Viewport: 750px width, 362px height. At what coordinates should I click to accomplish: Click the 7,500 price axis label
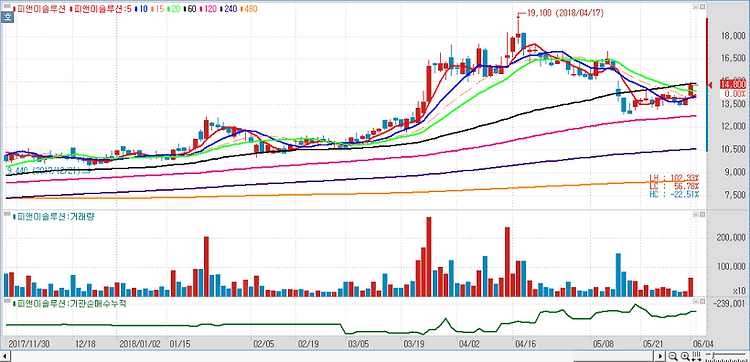(x=734, y=195)
